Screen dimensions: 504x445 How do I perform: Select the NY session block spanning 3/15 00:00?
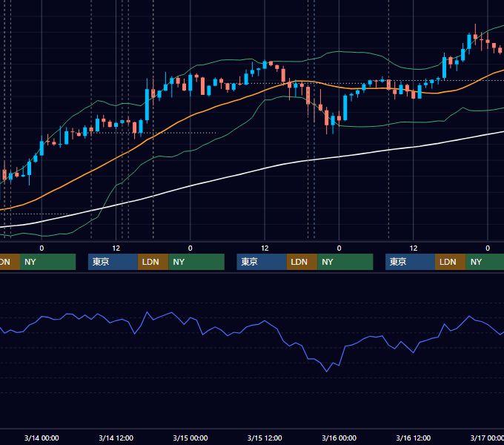click(x=196, y=262)
